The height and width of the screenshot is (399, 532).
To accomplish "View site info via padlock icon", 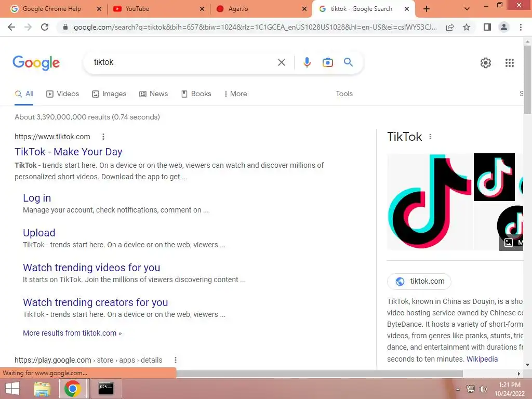I will pos(65,27).
